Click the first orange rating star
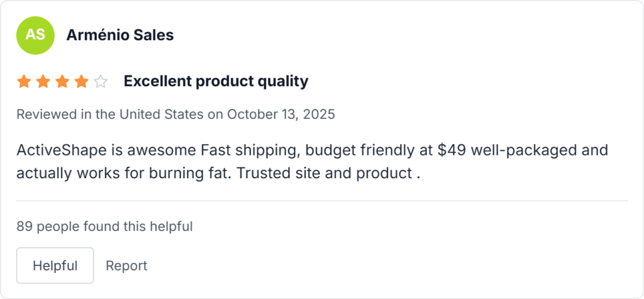 [x=24, y=81]
